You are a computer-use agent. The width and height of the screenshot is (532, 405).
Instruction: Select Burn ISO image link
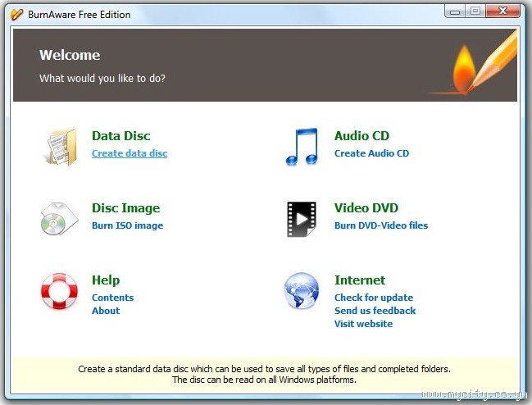pyautogui.click(x=127, y=225)
